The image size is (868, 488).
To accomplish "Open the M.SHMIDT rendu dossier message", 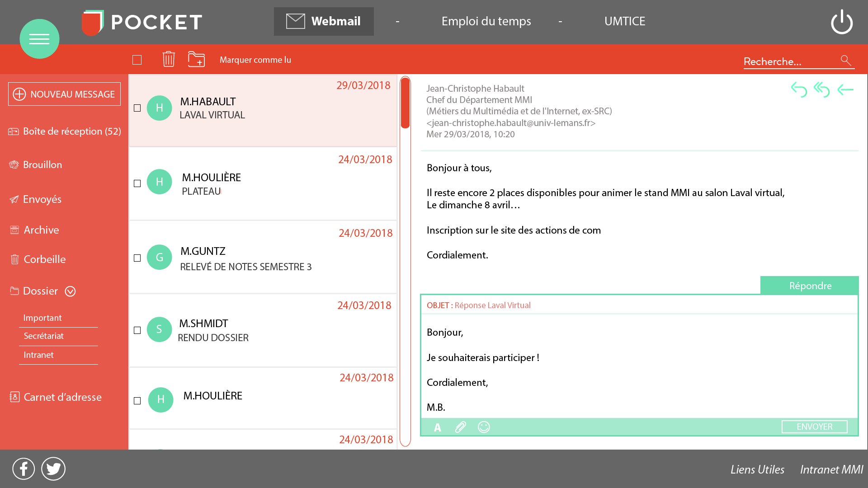I will point(263,330).
